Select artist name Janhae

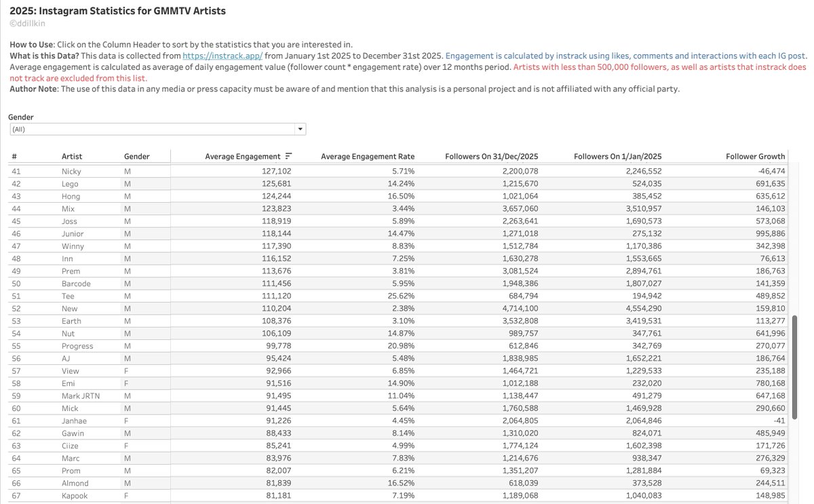73,421
